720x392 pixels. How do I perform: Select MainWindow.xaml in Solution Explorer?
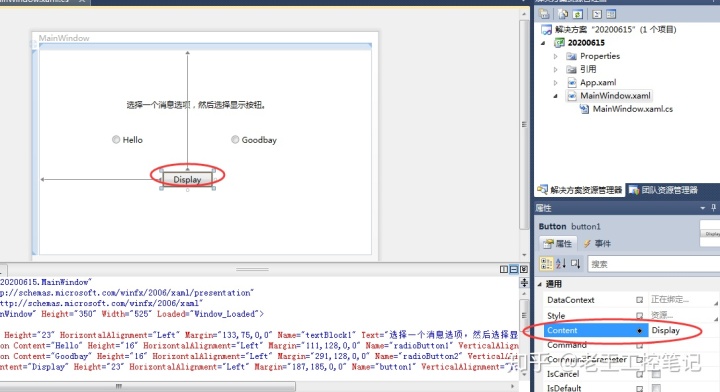coord(609,95)
